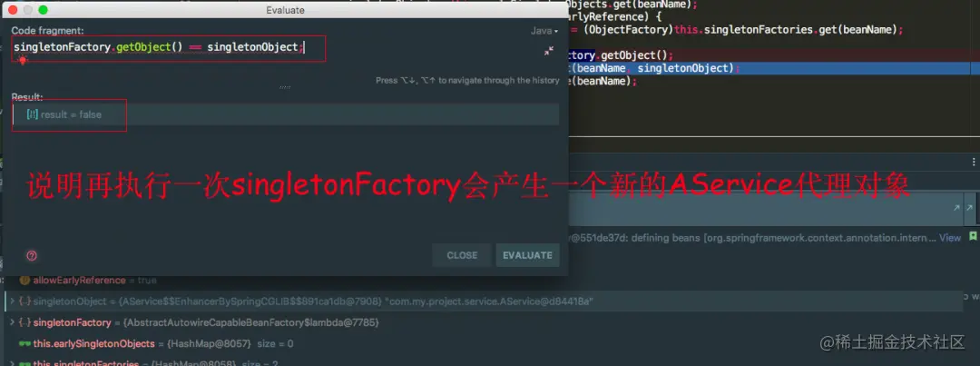Open the Java language dropdown
This screenshot has width=980, height=366.
pos(544,31)
